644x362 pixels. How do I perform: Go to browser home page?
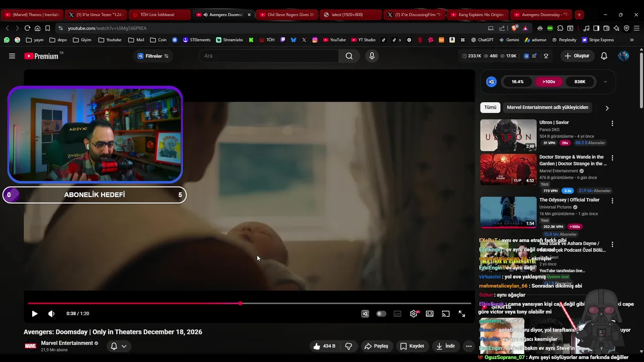37,28
